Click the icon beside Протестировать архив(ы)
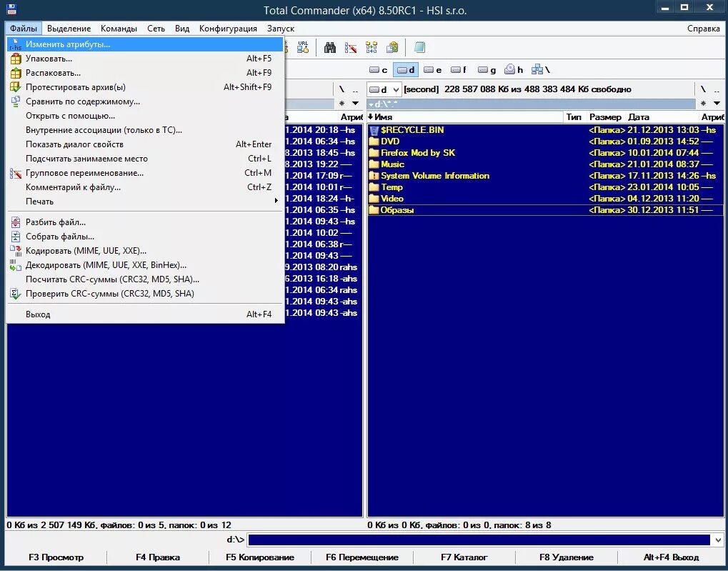This screenshot has height=571, width=728. (x=16, y=87)
